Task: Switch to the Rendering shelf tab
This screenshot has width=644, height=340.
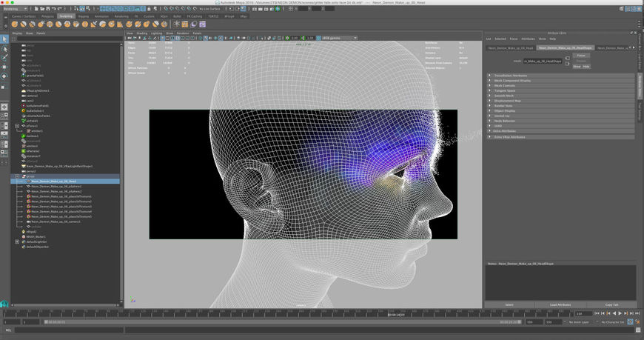Action: click(x=121, y=16)
